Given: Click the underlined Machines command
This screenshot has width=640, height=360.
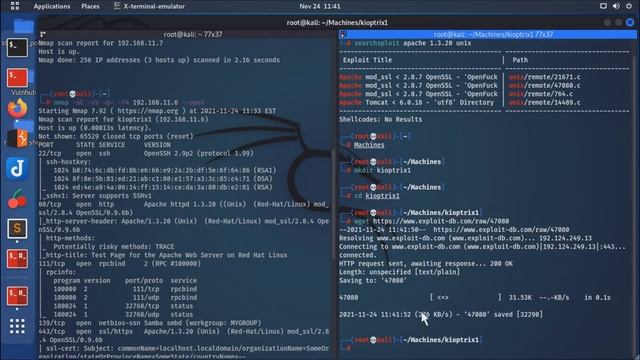Looking at the screenshot, I should tap(369, 145).
